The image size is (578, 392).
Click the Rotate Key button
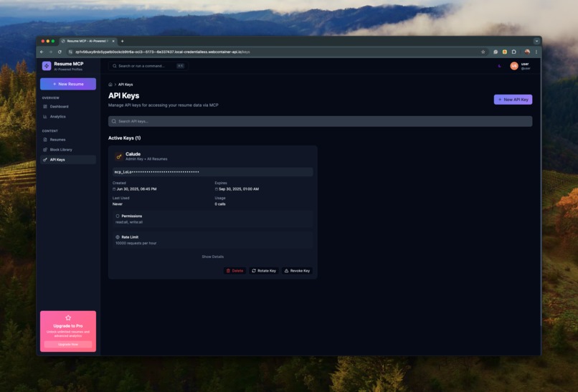(x=264, y=271)
